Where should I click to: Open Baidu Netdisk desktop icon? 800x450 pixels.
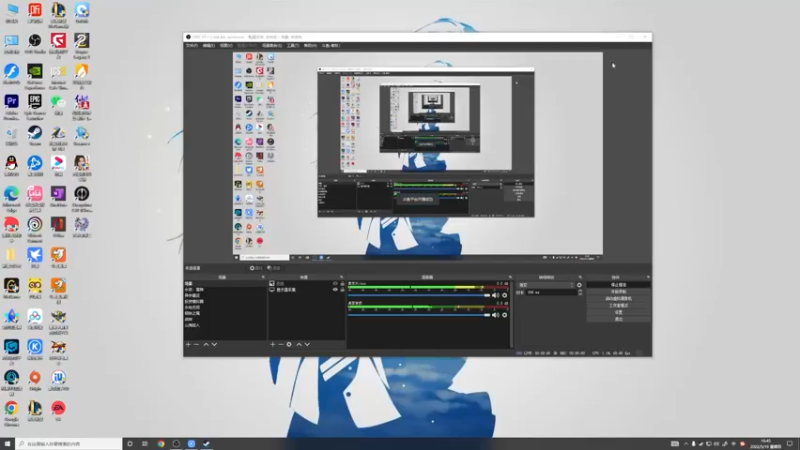pyautogui.click(x=35, y=319)
